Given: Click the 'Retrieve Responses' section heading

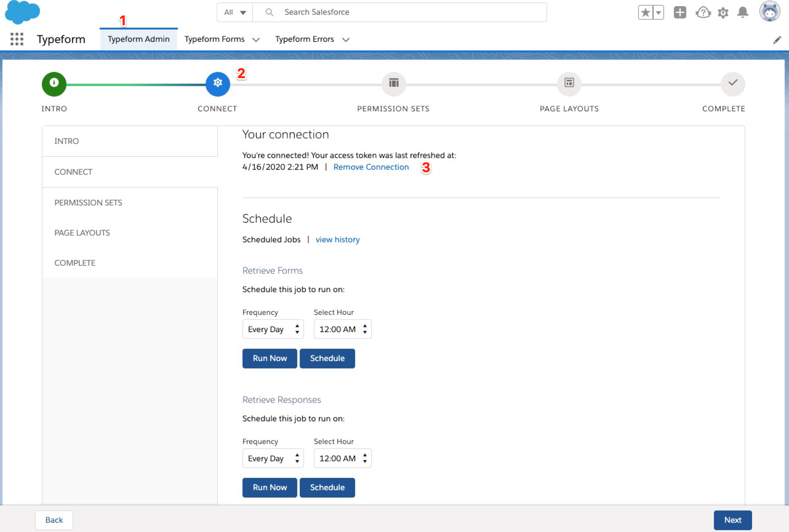Looking at the screenshot, I should 282,400.
